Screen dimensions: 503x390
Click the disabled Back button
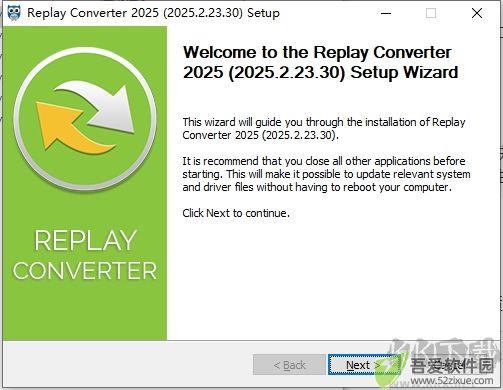click(289, 365)
